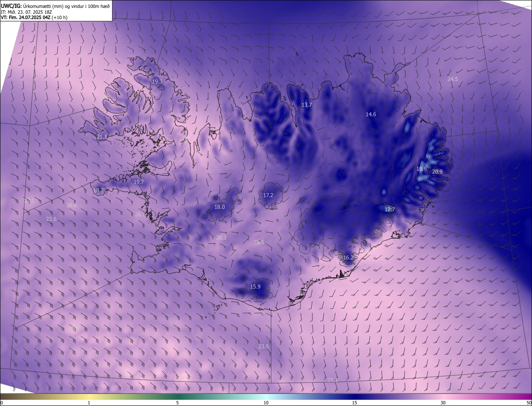
Task: Click the 18.0 value on the map
Action: (x=219, y=207)
